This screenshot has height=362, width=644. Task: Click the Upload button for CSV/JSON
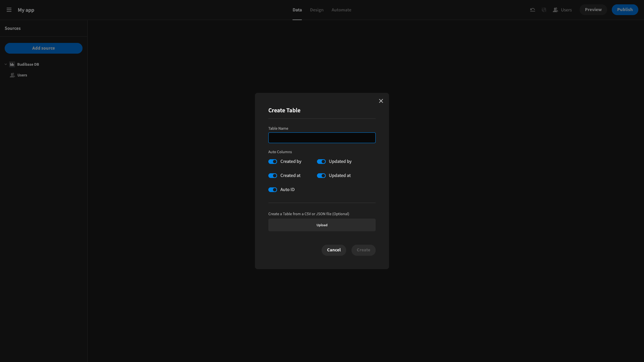click(322, 225)
